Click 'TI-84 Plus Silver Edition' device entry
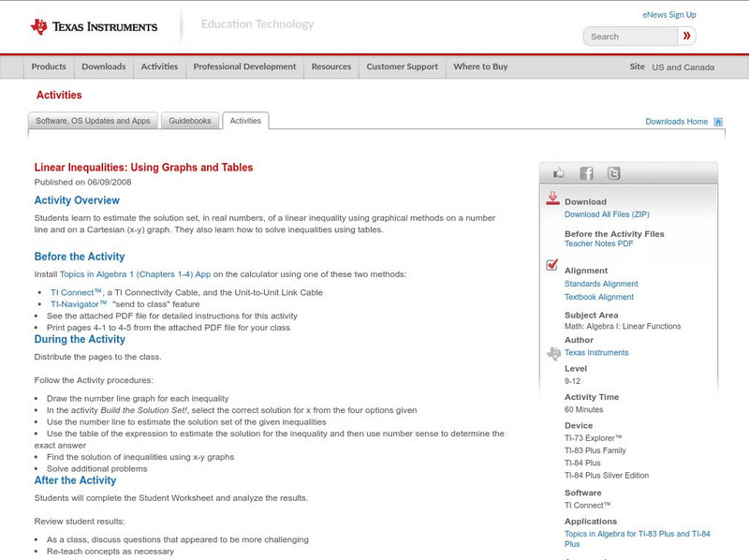Viewport: 749px width, 560px height. pos(607,475)
